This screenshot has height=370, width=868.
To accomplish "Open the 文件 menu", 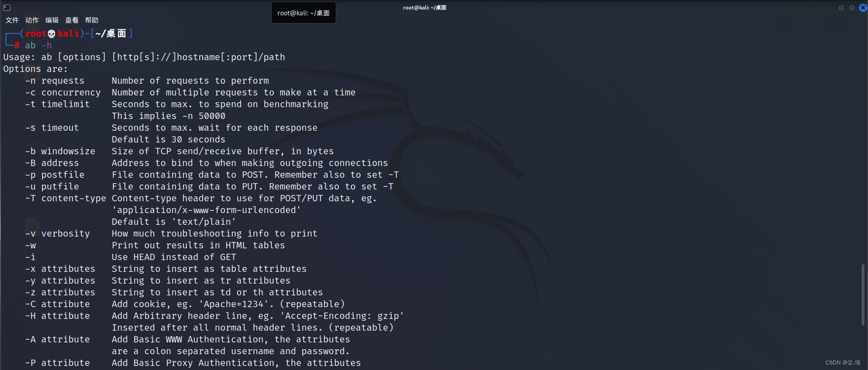I will [12, 20].
